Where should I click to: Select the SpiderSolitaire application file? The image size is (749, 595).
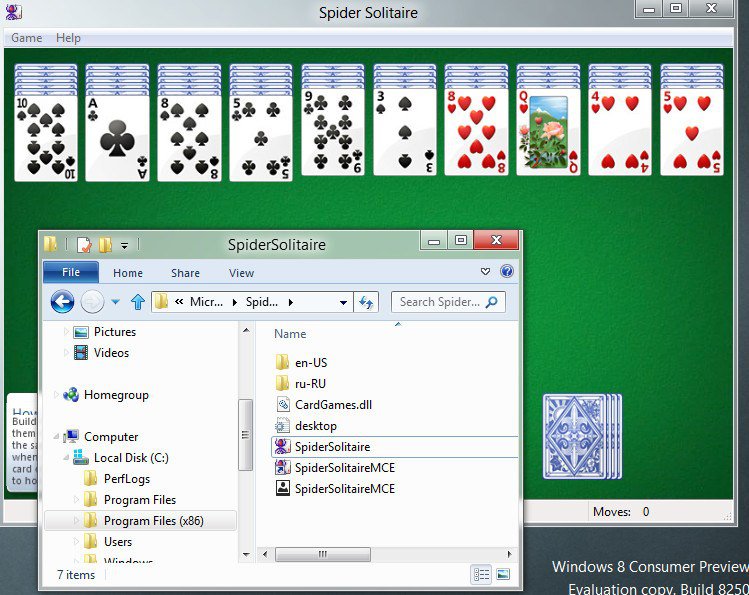[x=332, y=447]
